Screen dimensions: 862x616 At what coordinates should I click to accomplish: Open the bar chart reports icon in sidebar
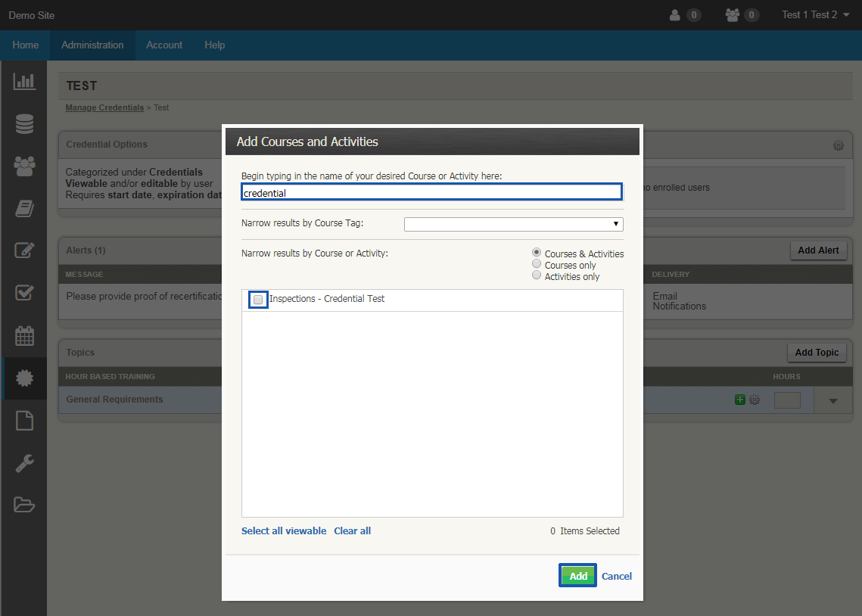(23, 81)
